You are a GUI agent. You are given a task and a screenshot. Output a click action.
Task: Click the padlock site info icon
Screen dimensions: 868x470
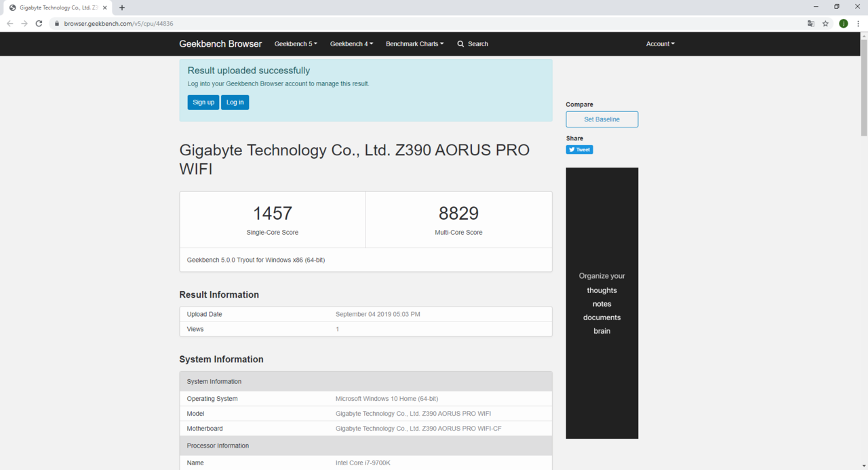pos(58,24)
